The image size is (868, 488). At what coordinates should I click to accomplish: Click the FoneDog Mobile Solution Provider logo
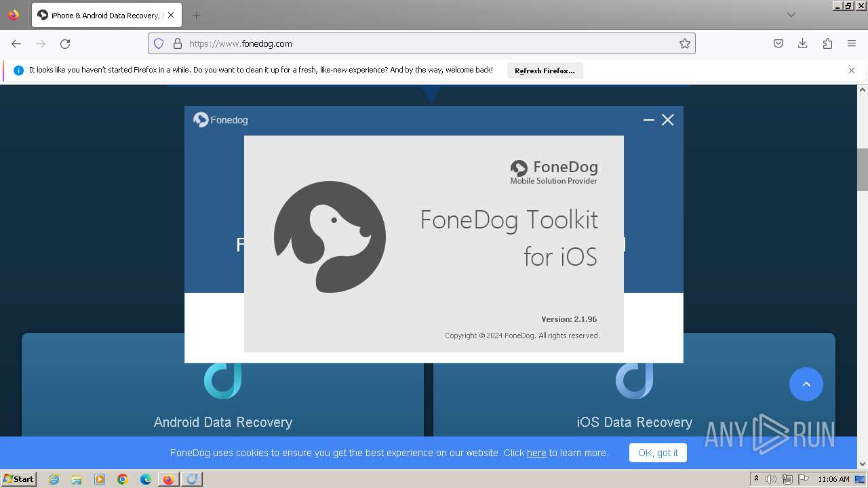554,172
